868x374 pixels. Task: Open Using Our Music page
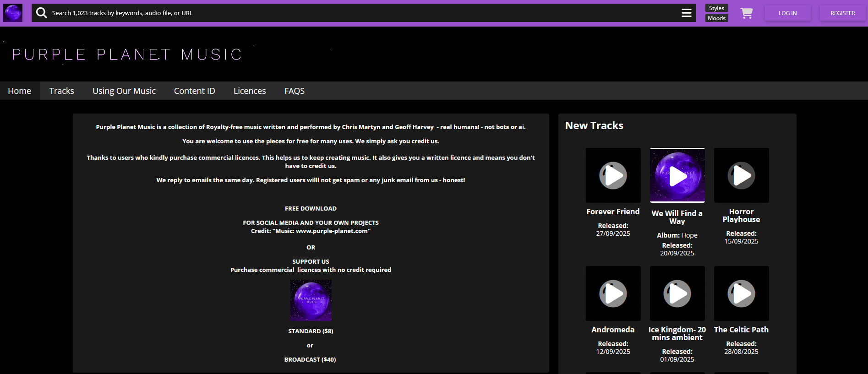[124, 91]
